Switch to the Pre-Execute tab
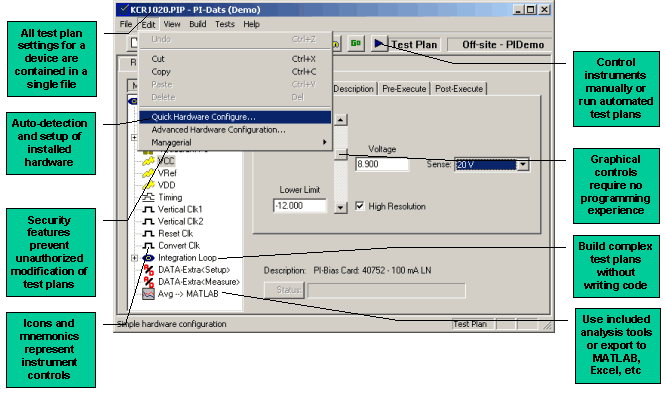 [x=404, y=89]
